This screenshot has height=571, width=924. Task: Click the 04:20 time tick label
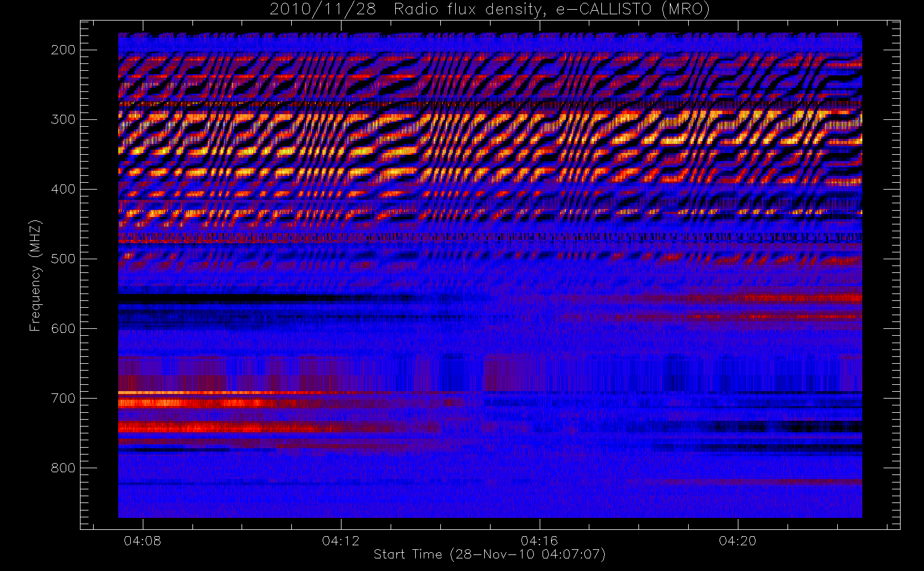(737, 541)
